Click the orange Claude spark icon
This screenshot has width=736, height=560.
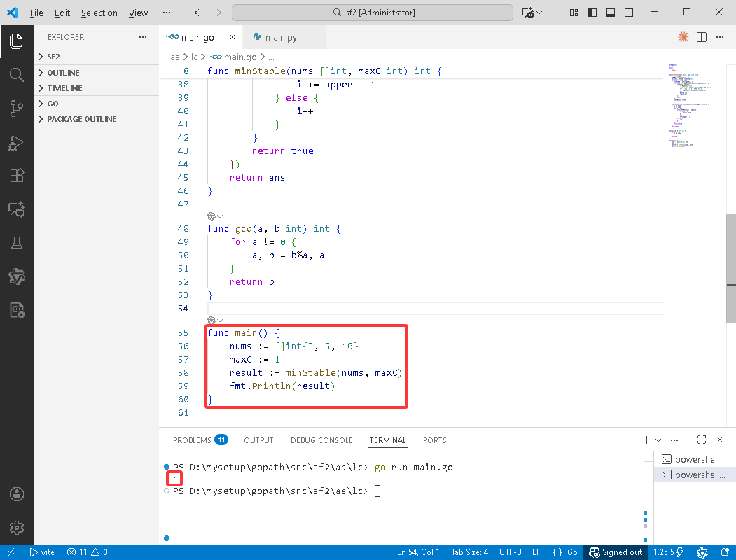[x=683, y=37]
